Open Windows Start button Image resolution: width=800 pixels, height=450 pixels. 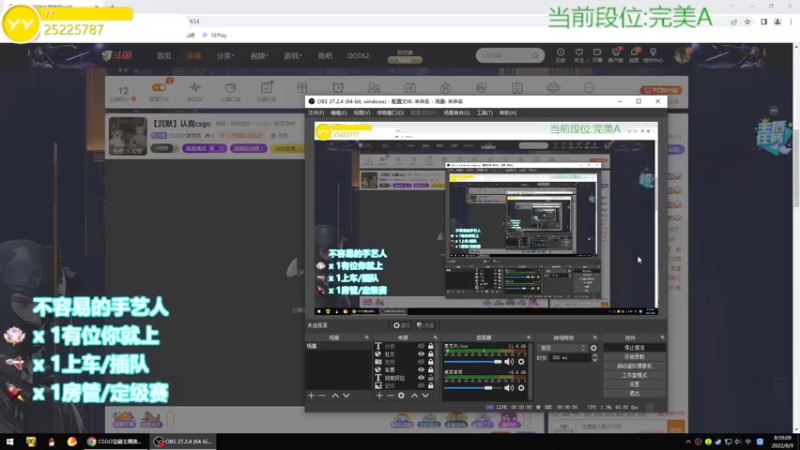pos(10,442)
